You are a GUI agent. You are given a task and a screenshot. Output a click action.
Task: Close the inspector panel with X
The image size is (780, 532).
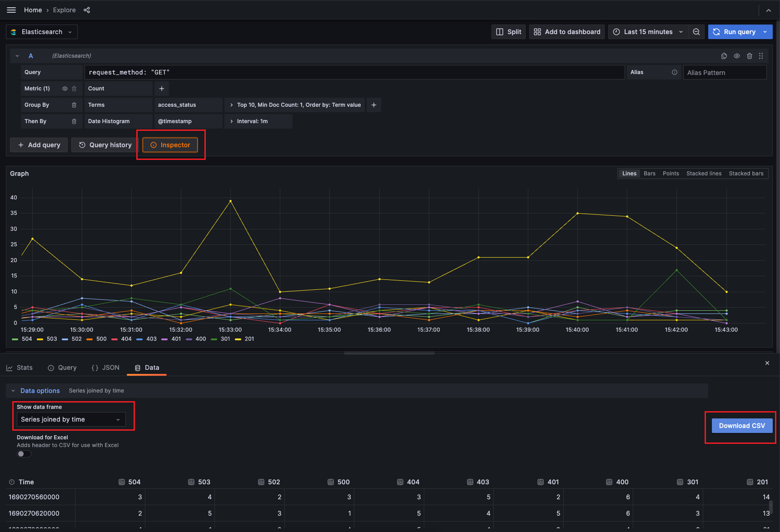[767, 363]
